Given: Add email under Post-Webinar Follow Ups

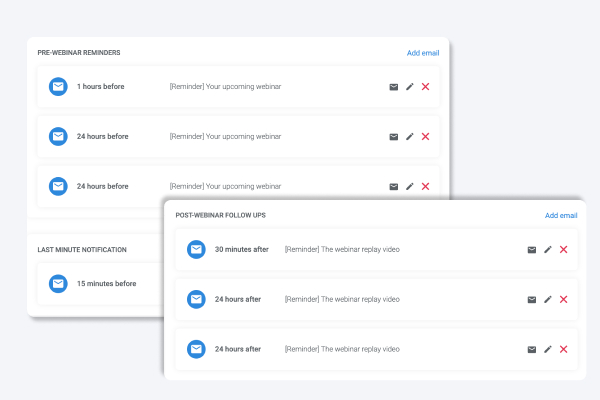Looking at the screenshot, I should pos(561,216).
